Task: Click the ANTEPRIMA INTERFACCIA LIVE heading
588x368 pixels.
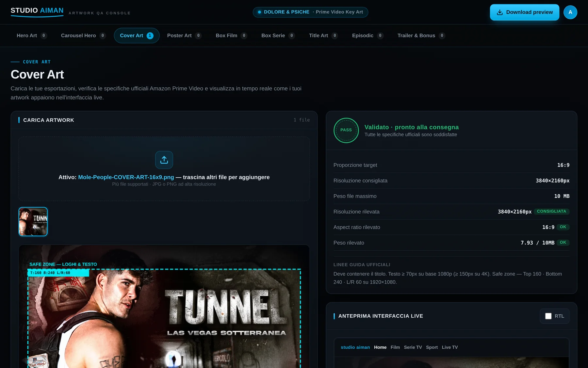Action: point(381,316)
